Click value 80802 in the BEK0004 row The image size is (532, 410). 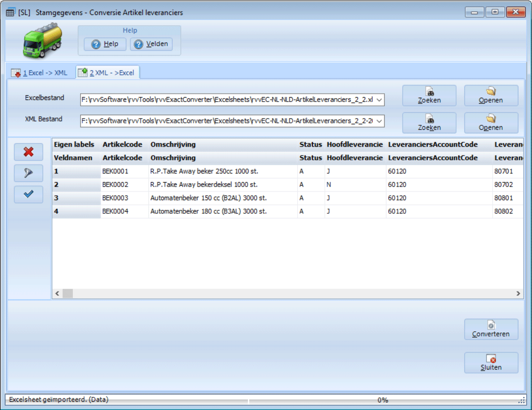[x=508, y=211]
